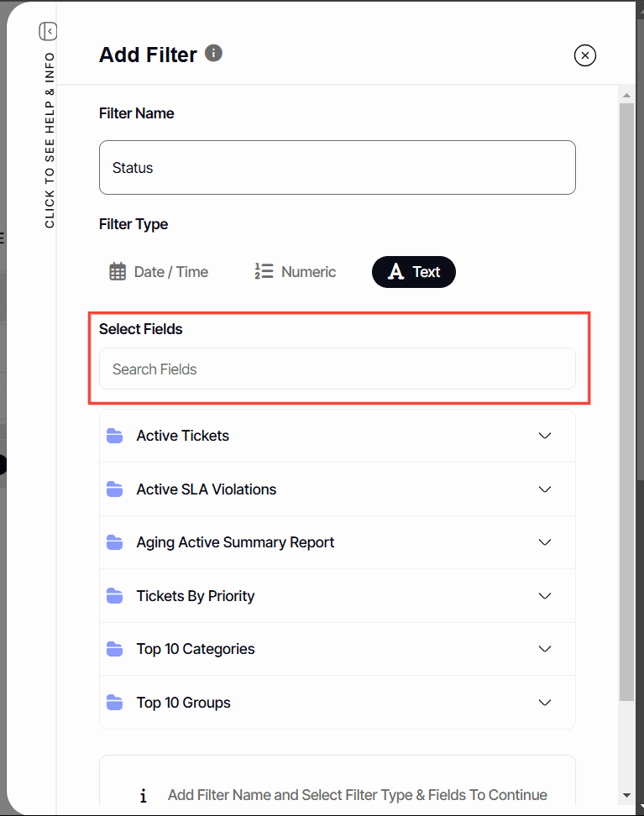Viewport: 644px width, 816px height.
Task: Click the scrollbar down arrow
Action: tap(626, 795)
